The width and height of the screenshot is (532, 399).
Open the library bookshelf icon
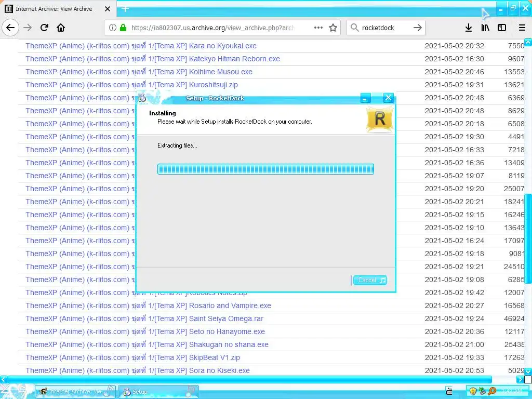485,28
